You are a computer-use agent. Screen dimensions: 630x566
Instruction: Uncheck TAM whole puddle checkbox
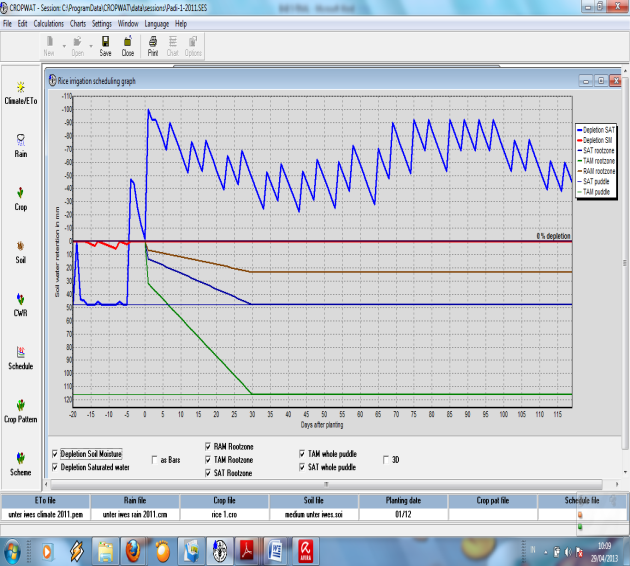[x=302, y=454]
